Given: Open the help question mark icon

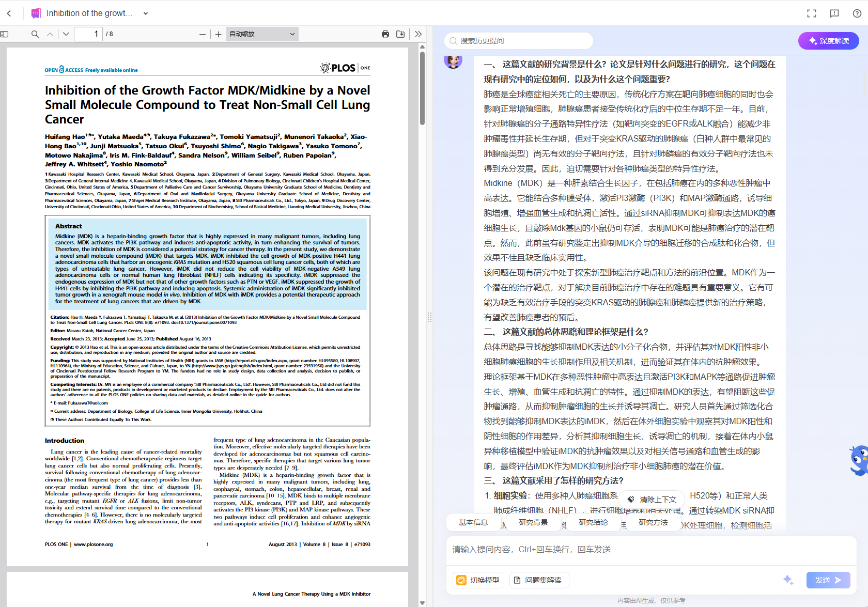Looking at the screenshot, I should pyautogui.click(x=857, y=13).
